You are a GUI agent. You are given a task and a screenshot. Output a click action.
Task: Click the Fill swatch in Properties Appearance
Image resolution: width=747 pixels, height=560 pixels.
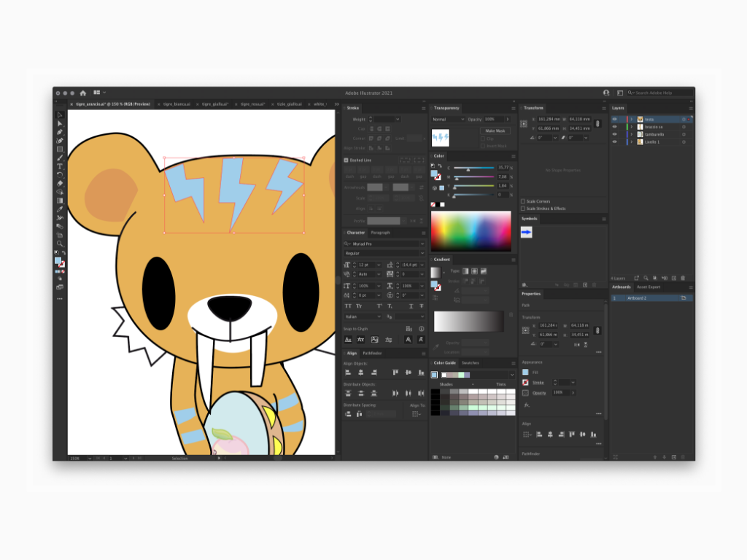pos(525,372)
